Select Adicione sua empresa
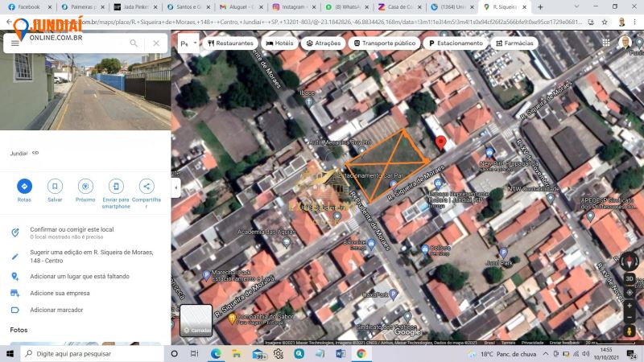Viewport: 644px width, 362px height. 60,293
